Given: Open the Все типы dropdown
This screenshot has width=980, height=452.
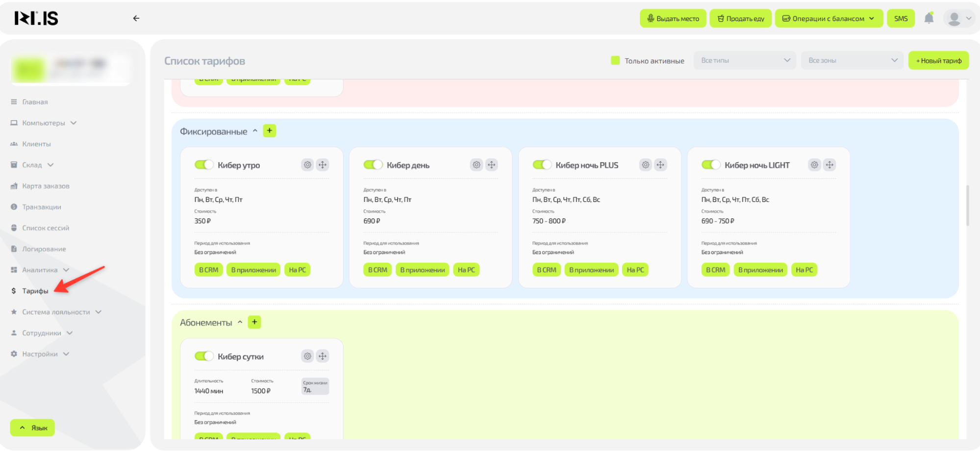Looking at the screenshot, I should [x=745, y=60].
